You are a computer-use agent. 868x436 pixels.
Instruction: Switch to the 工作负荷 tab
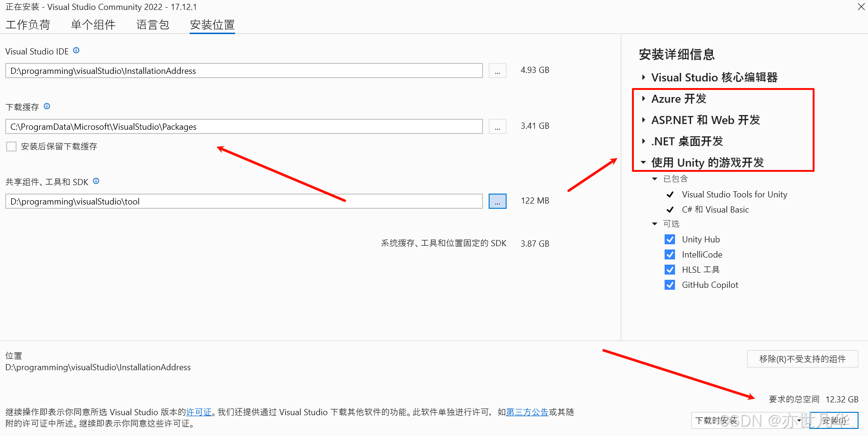28,25
